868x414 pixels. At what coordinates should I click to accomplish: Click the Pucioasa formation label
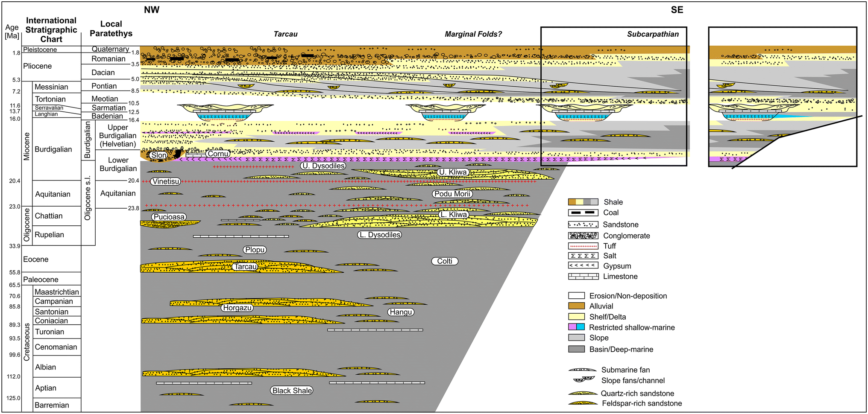point(169,217)
